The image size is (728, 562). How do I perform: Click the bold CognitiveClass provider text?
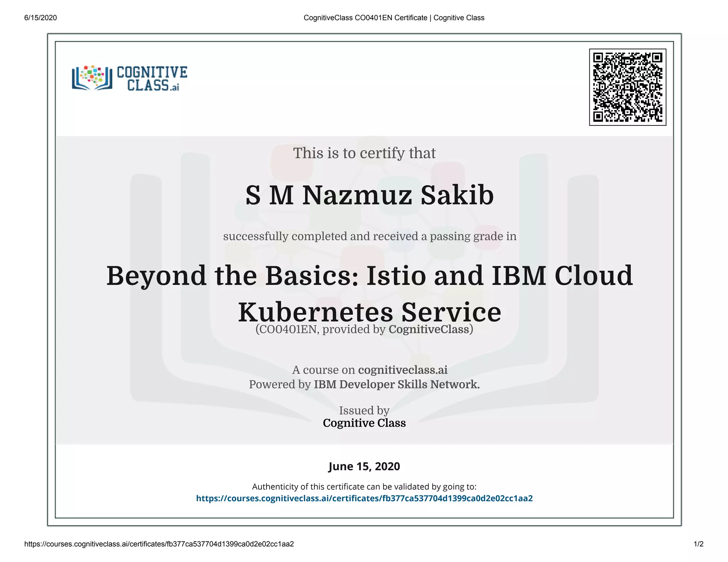click(429, 329)
